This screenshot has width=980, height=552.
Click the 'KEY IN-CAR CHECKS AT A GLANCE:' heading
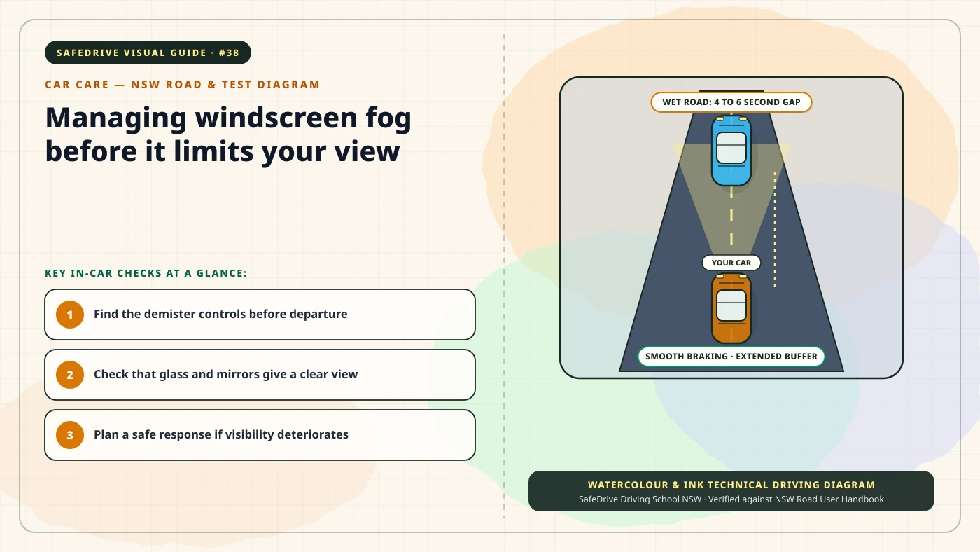coord(146,273)
